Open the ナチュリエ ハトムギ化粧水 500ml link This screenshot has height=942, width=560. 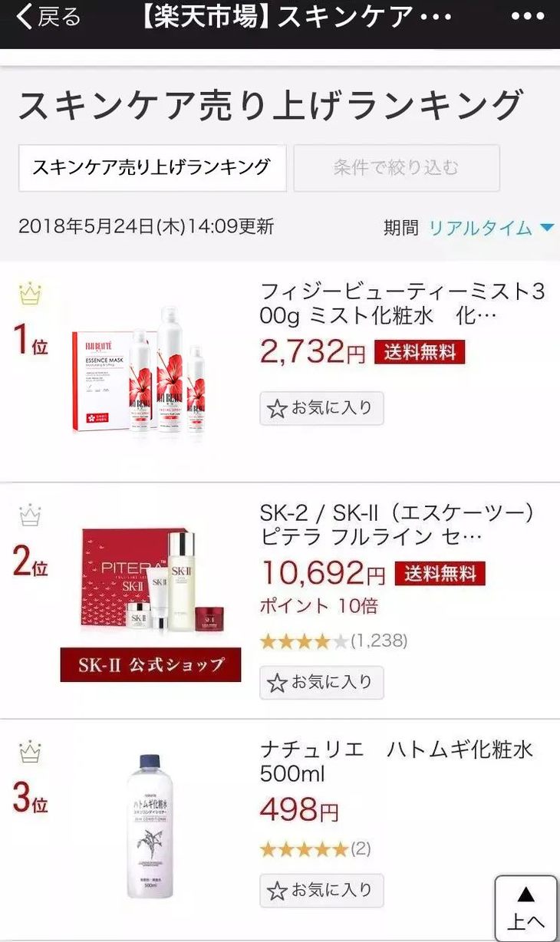[397, 762]
